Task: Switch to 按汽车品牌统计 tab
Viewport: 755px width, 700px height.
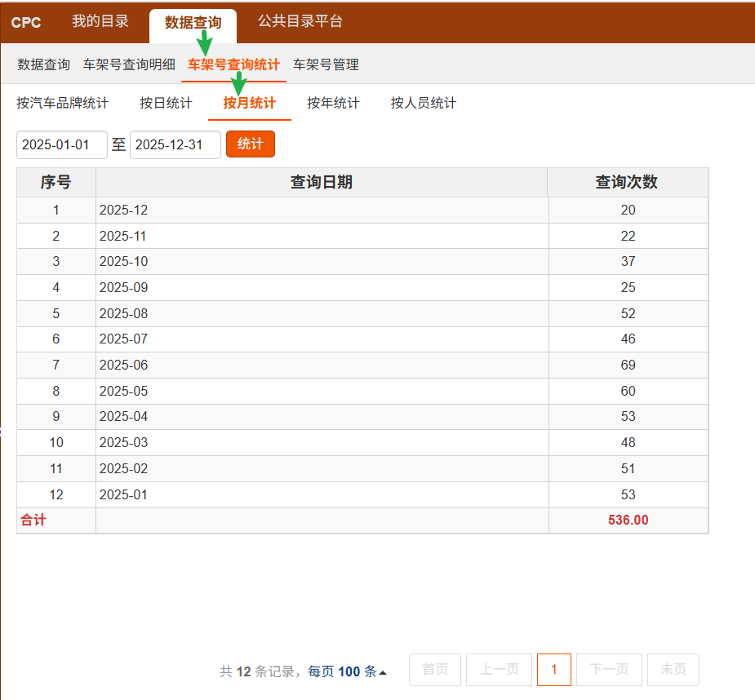Action: (62, 103)
